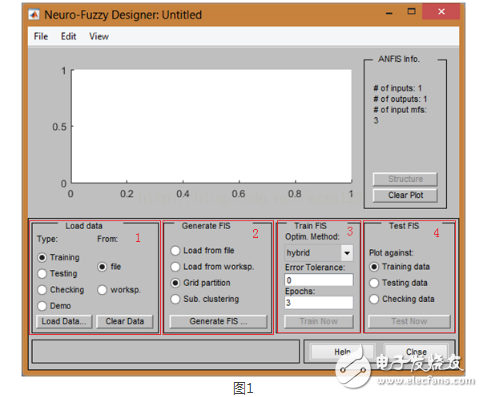Open the File menu

[41, 36]
